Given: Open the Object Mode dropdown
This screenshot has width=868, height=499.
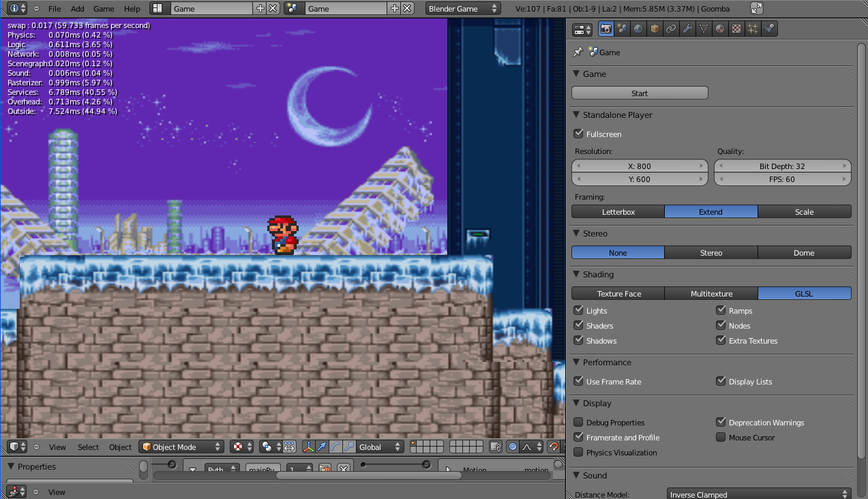Looking at the screenshot, I should [x=181, y=447].
